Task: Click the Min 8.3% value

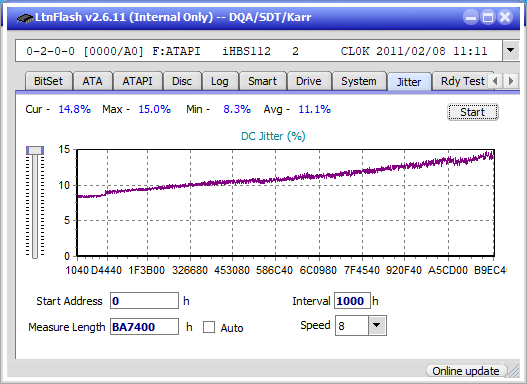Action: 237,109
